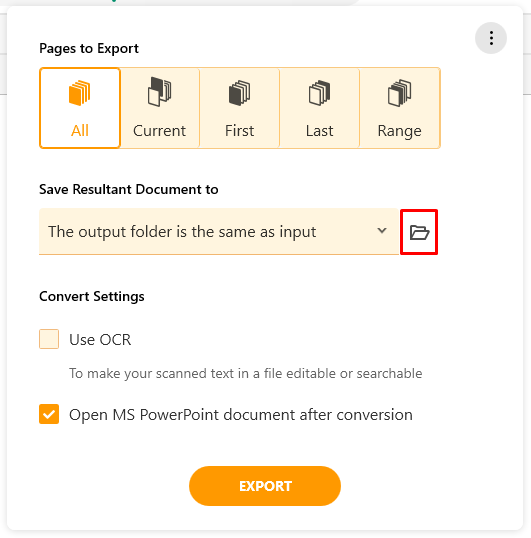Click the orange EXPORT button
Viewport: 531px width, 538px height.
[265, 486]
